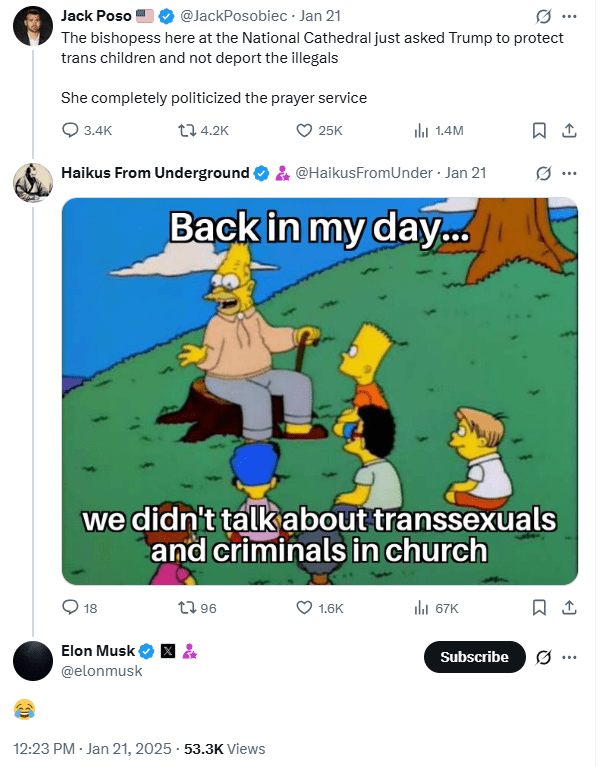
Task: Reply to Haikus From Underground tweet
Action: point(71,607)
